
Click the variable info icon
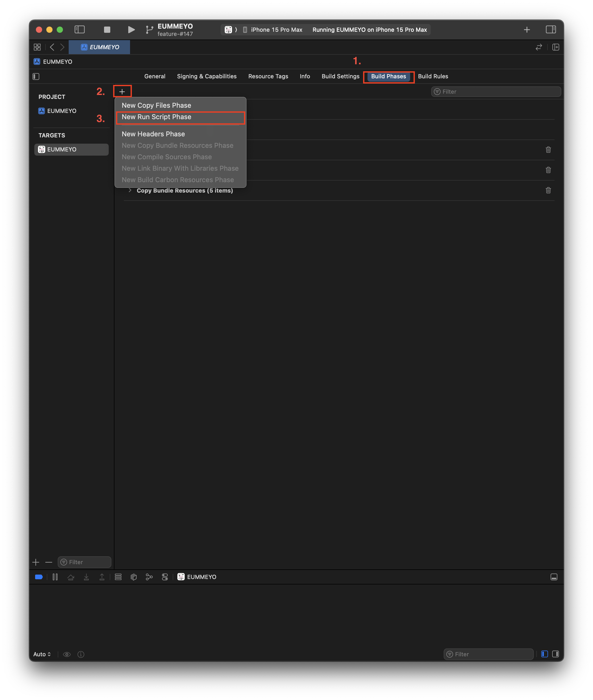(81, 654)
